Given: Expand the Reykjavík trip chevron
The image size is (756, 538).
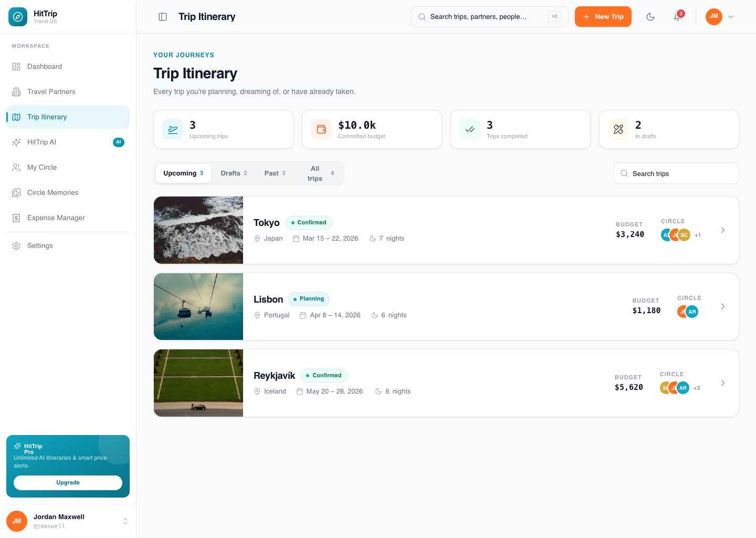Looking at the screenshot, I should 723,383.
